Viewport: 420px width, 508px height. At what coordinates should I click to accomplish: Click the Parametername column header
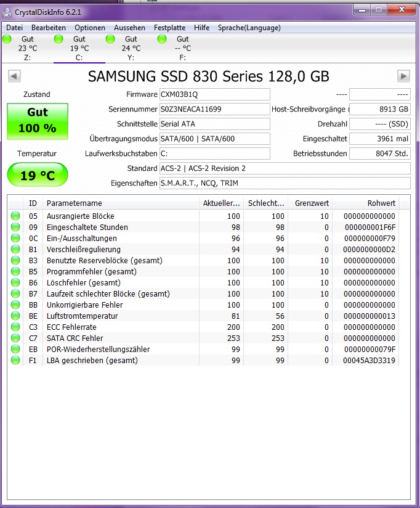tap(121, 203)
